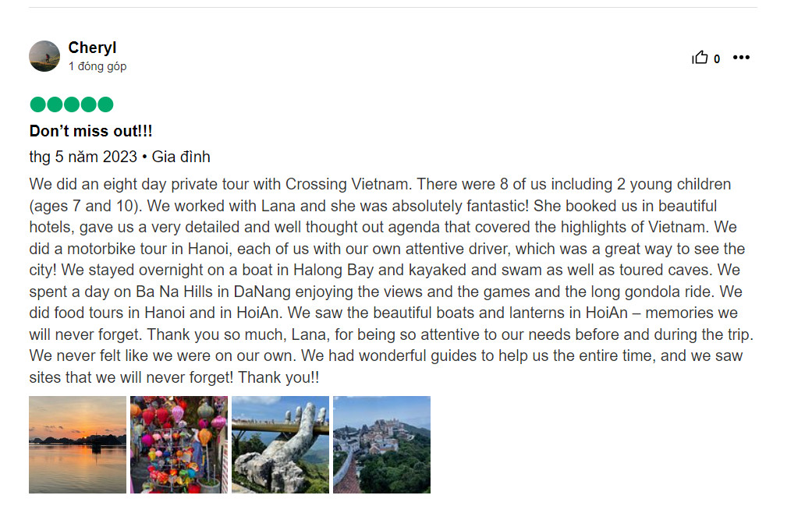Open the three-dot more options menu
The height and width of the screenshot is (520, 812).
pos(741,58)
